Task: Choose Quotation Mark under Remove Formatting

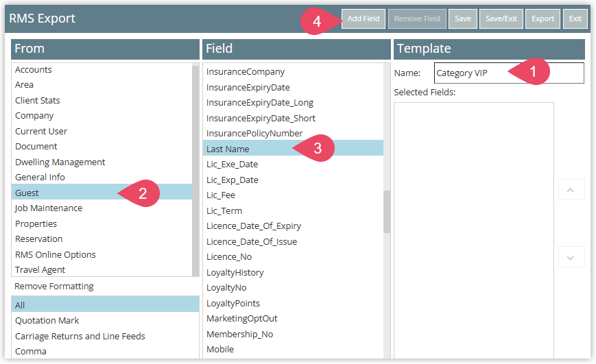Action: coord(106,321)
